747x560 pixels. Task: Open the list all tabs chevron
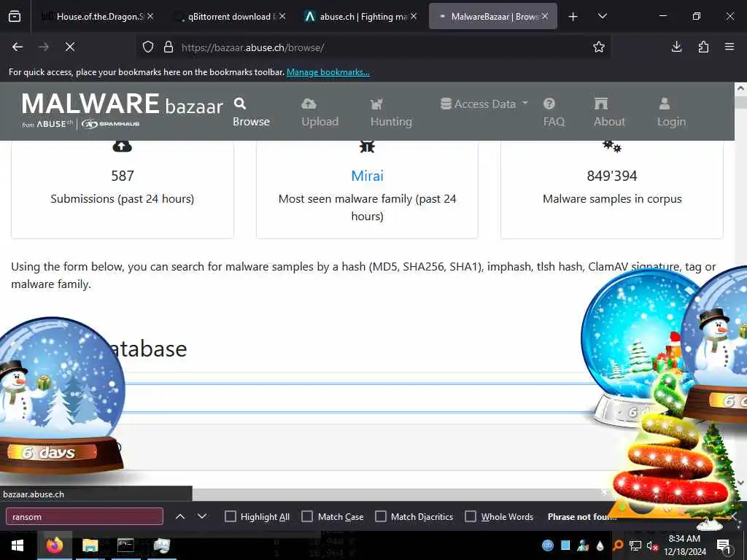tap(602, 17)
